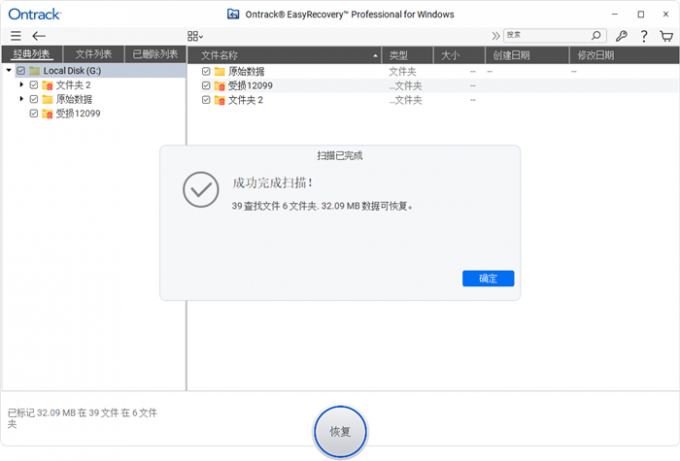This screenshot has height=461, width=680.
Task: Click Local Disk (G:) drive icon
Action: (34, 71)
